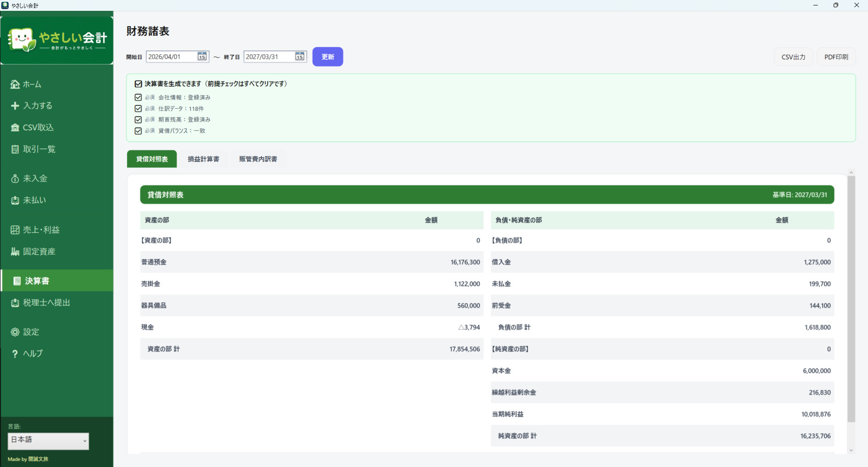The image size is (868, 467).
Task: Open the ヘルプ question mark icon
Action: coord(15,354)
